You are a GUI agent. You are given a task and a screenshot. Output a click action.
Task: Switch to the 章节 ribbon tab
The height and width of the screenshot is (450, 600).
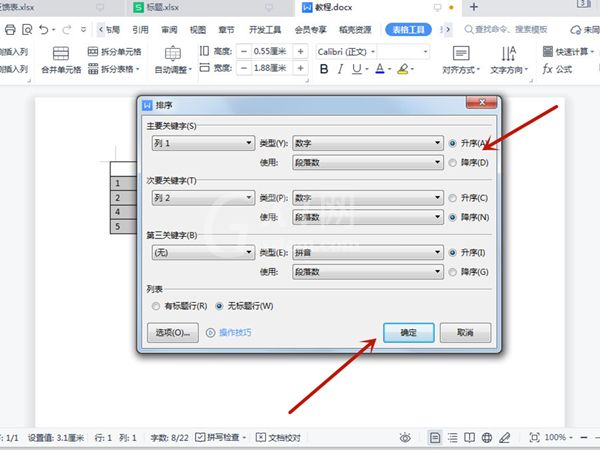227,29
